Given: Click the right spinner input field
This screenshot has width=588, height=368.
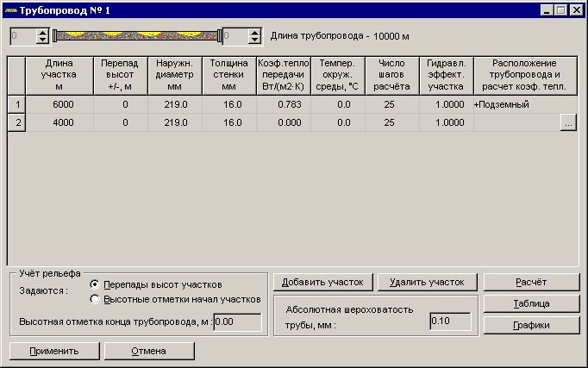Looking at the screenshot, I should point(236,36).
